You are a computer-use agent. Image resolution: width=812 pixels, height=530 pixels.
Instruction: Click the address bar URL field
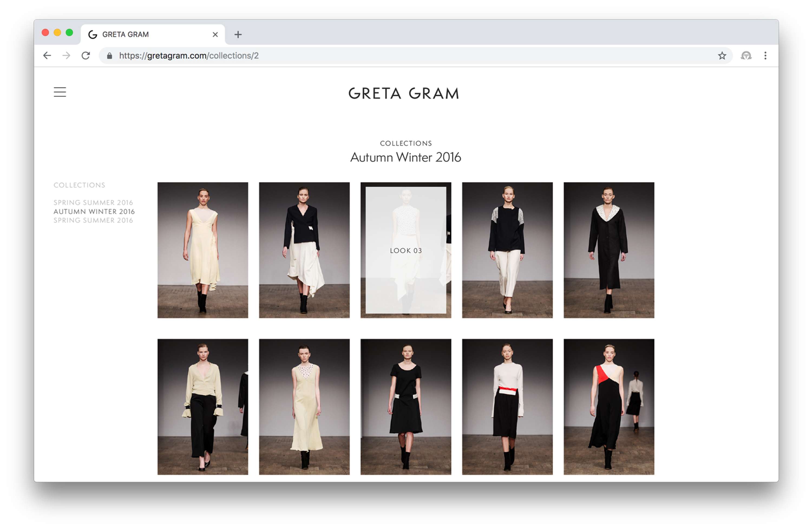point(415,56)
